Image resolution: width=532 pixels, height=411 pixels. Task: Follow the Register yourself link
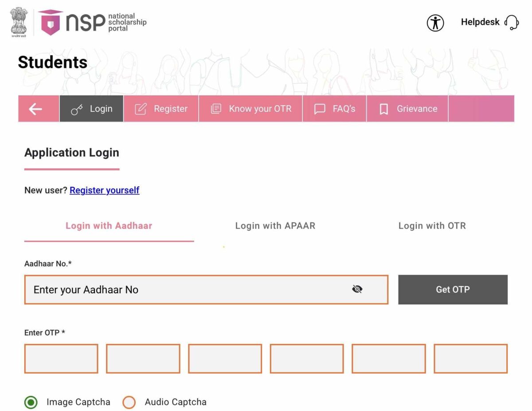pos(105,190)
